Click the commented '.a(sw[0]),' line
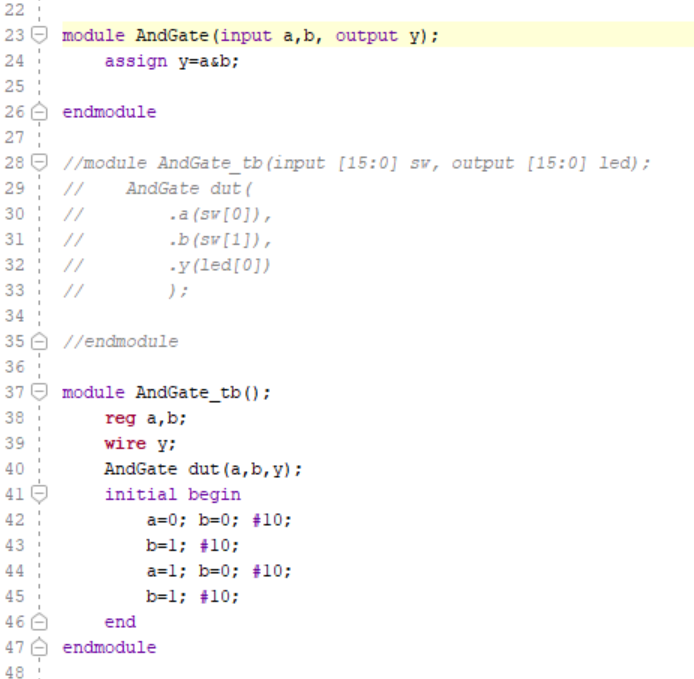 [x=220, y=214]
